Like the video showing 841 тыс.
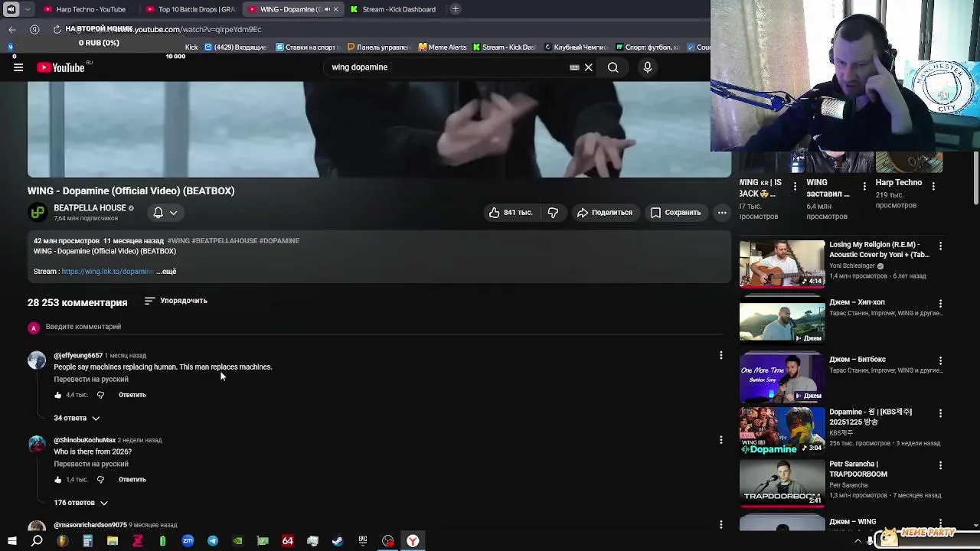Image resolution: width=980 pixels, height=551 pixels. click(x=510, y=213)
